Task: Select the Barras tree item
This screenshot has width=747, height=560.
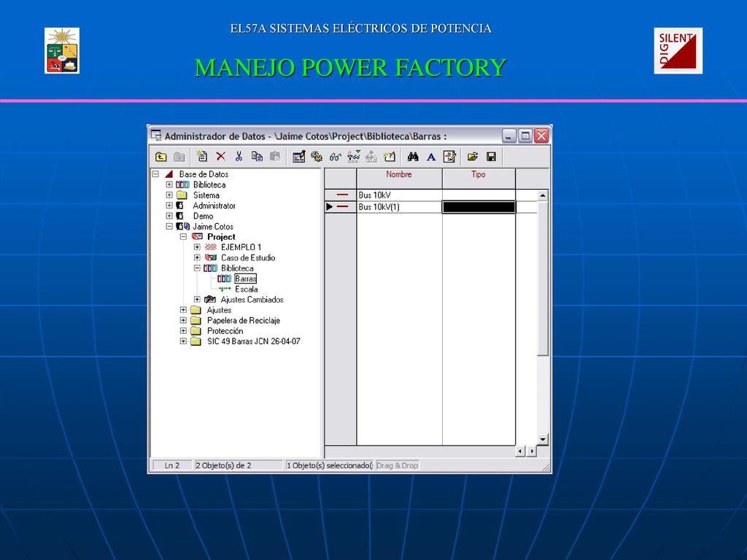Action: [245, 279]
